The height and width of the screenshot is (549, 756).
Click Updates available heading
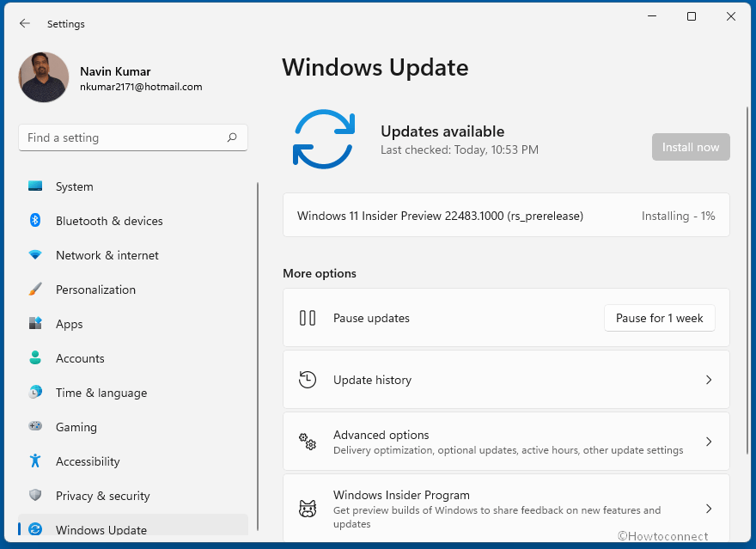point(442,131)
